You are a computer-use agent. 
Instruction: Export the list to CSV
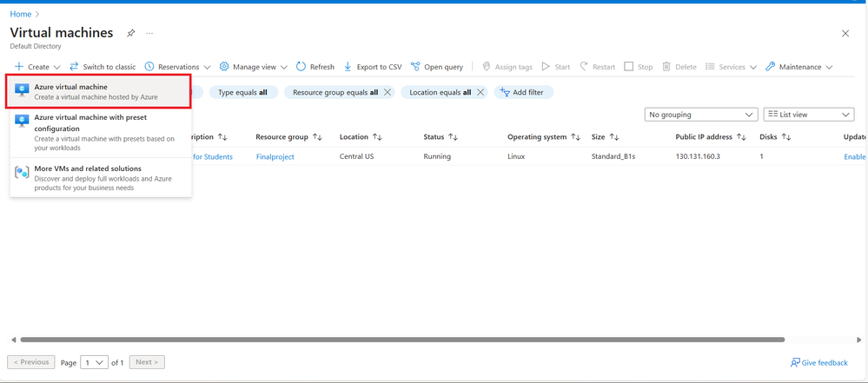click(373, 67)
